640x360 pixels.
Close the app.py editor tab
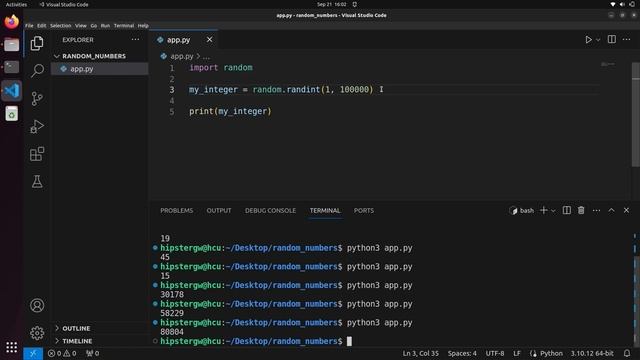(209, 40)
